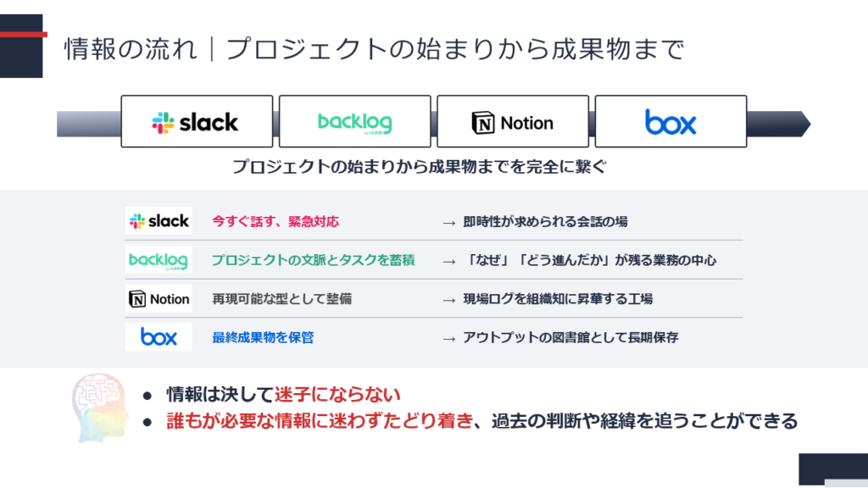Click the description 即時性が求められる会話の場
868x488 pixels.
(545, 222)
